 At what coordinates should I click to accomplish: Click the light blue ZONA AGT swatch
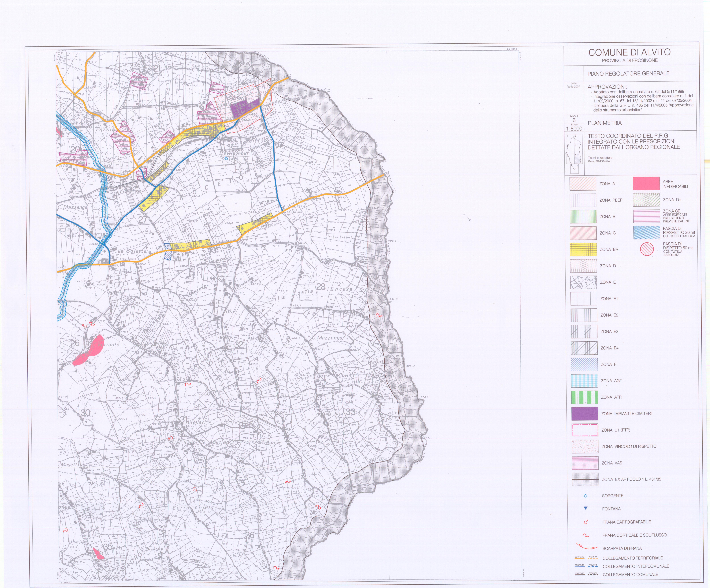[585, 381]
